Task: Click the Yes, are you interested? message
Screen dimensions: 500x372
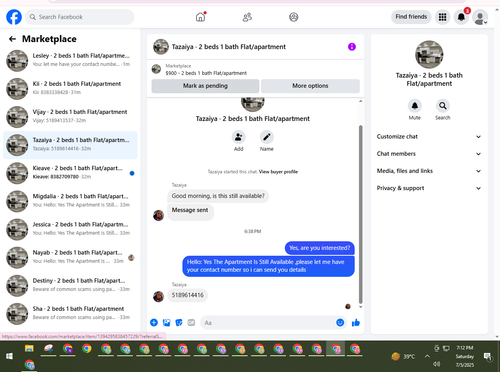Action: 320,248
